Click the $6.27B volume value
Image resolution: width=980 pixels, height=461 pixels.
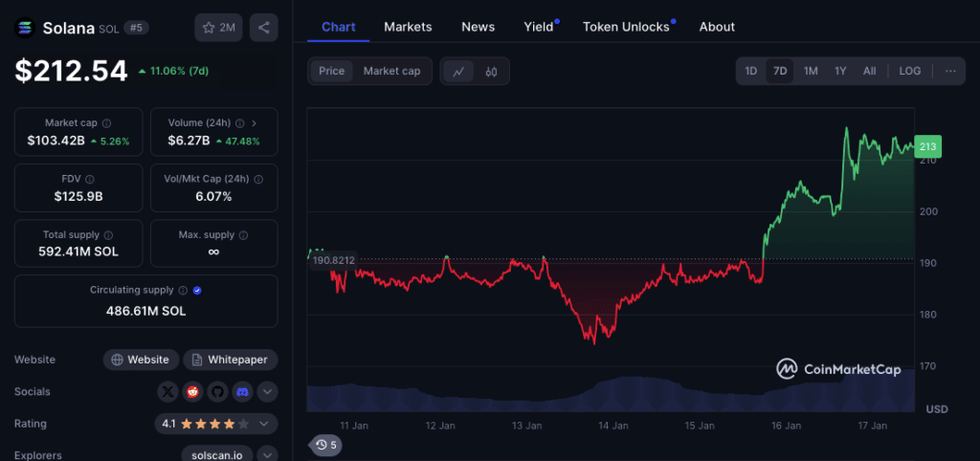pyautogui.click(x=189, y=142)
